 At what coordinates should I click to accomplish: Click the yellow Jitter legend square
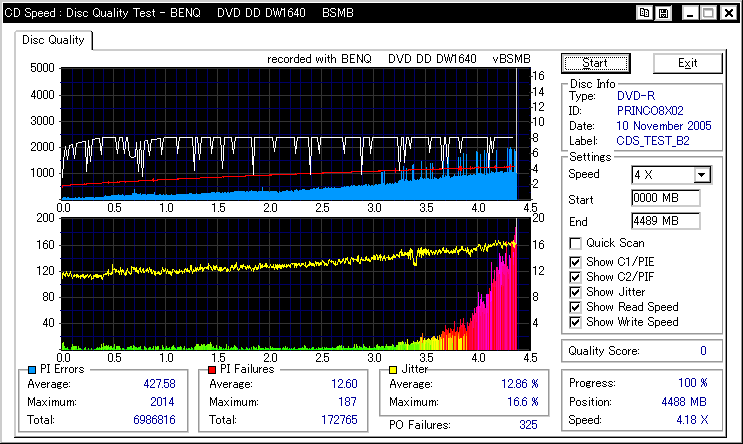391,370
